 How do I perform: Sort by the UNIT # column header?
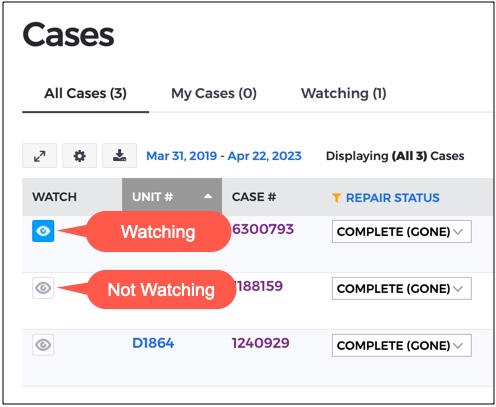172,197
